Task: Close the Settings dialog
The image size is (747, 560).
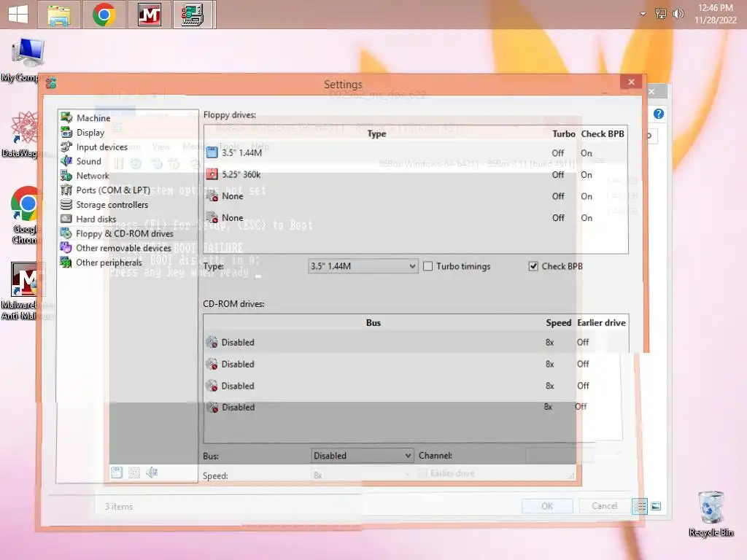Action: [x=631, y=82]
